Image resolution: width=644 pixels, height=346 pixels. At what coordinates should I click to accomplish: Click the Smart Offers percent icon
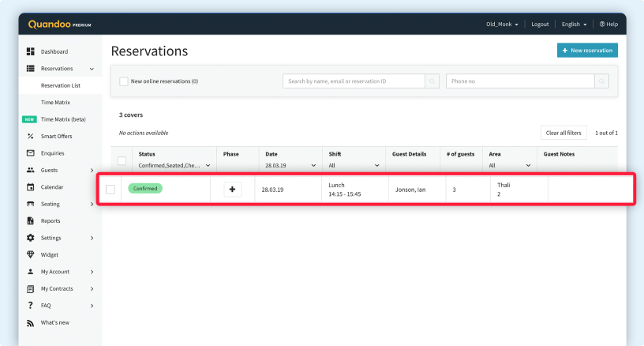pyautogui.click(x=30, y=137)
